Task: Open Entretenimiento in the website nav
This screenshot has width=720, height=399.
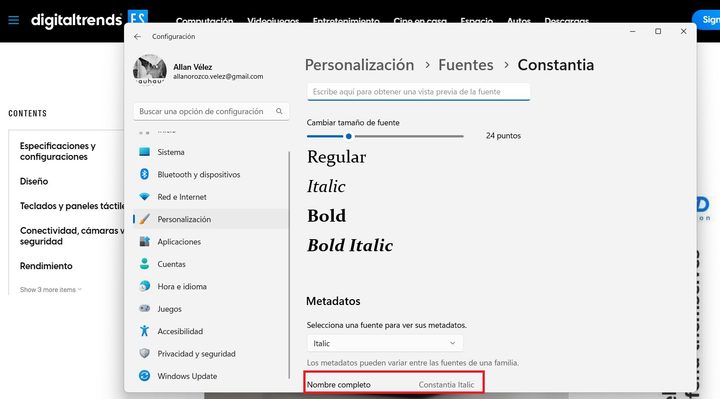Action: [346, 21]
